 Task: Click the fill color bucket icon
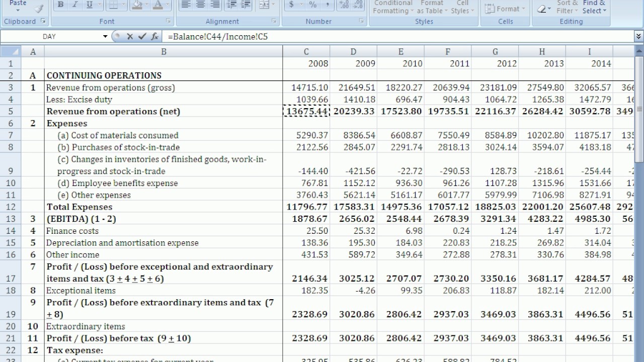(136, 5)
